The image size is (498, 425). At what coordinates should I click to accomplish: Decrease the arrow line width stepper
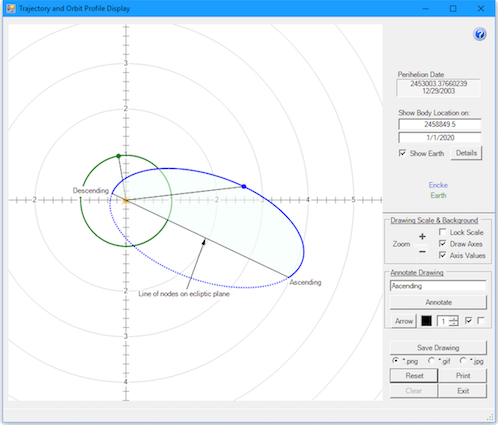(x=454, y=323)
